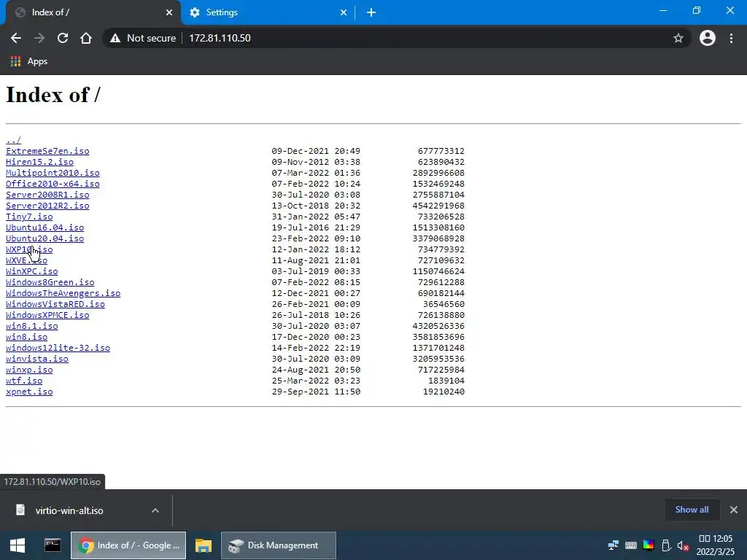The image size is (747, 560).
Task: Click the USB safely remove tray icon
Action: pos(666,545)
